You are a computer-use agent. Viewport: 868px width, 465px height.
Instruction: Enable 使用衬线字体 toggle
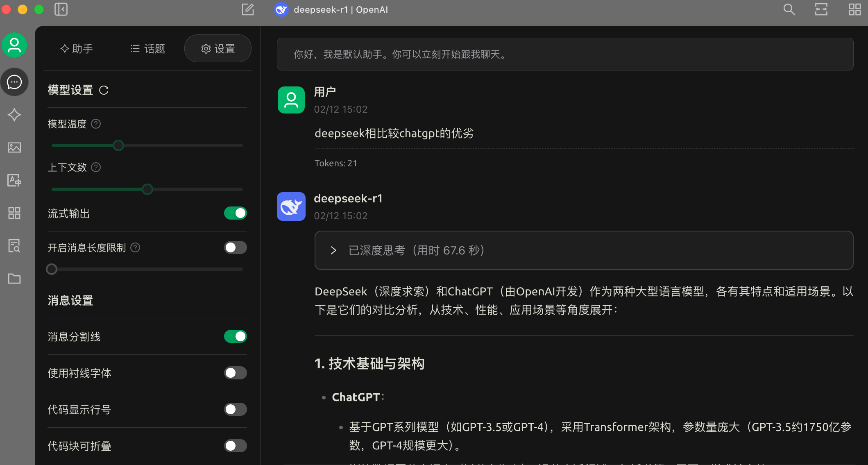(x=236, y=373)
